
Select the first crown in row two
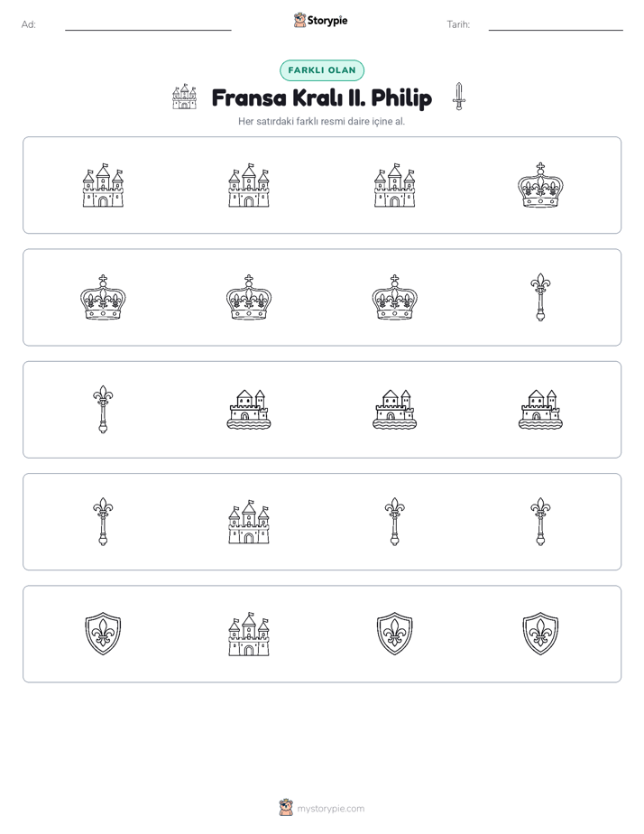[x=103, y=297]
